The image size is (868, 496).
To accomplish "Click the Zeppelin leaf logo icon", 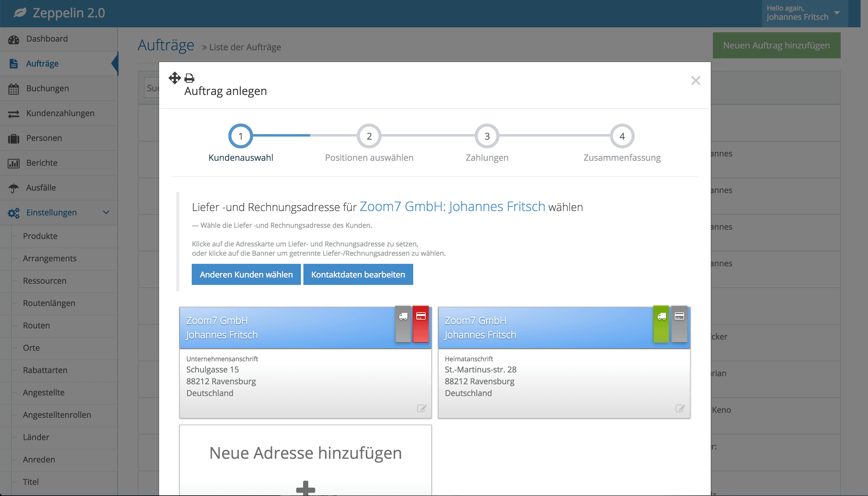I will point(20,13).
